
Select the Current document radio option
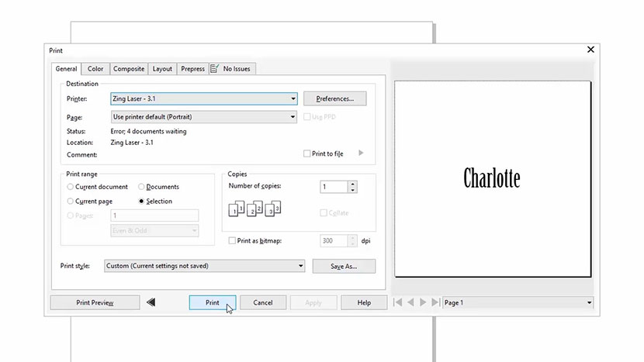point(71,187)
